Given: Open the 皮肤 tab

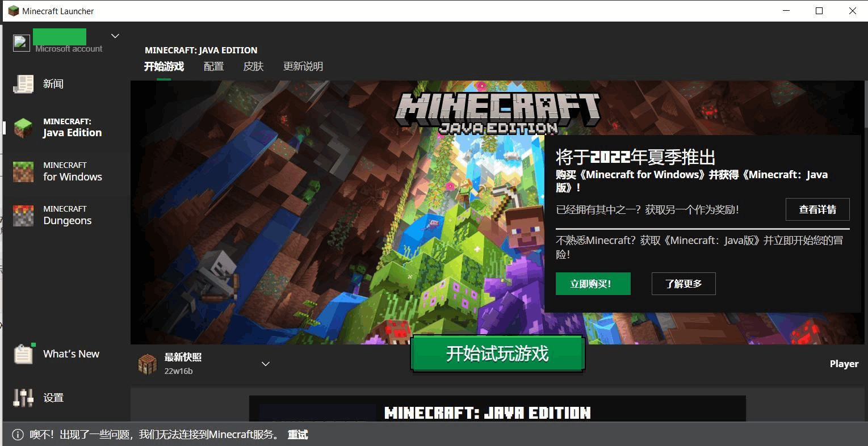Looking at the screenshot, I should click(x=254, y=66).
